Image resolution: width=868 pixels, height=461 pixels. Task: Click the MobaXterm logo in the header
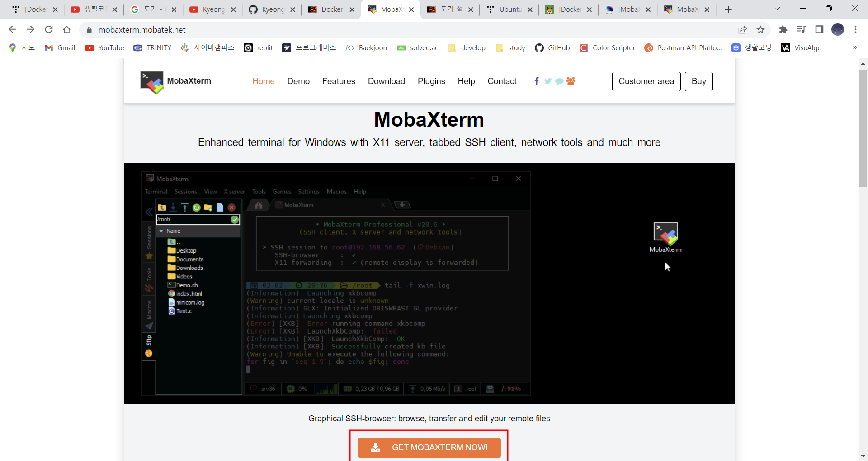pos(175,82)
